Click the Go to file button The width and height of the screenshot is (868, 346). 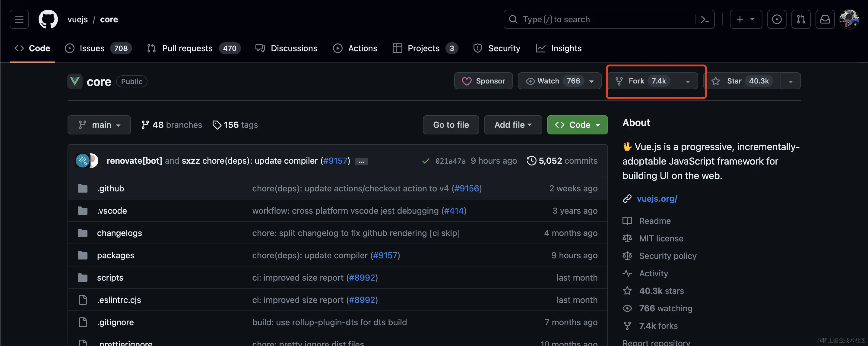click(x=451, y=125)
